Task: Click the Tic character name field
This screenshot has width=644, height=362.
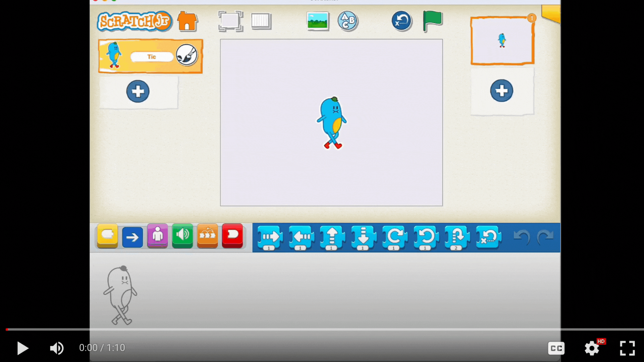Action: pyautogui.click(x=152, y=57)
